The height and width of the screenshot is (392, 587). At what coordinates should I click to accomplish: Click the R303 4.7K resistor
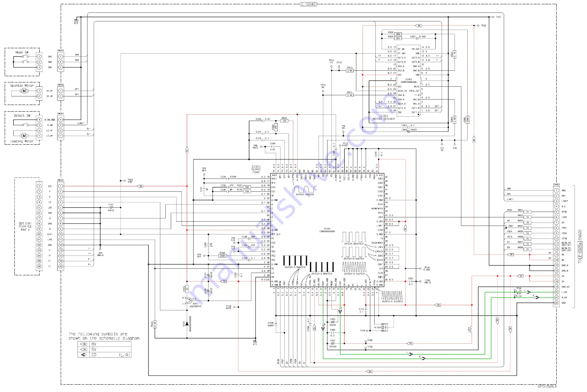coord(454,54)
